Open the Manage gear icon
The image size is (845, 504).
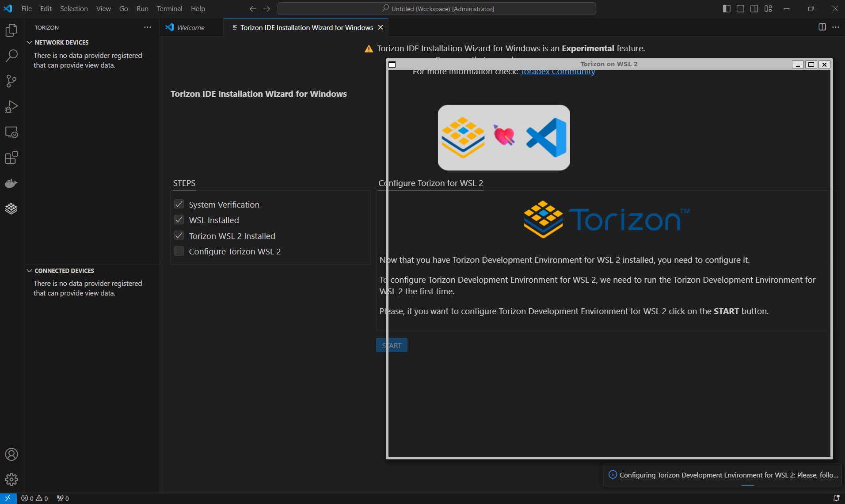11,479
